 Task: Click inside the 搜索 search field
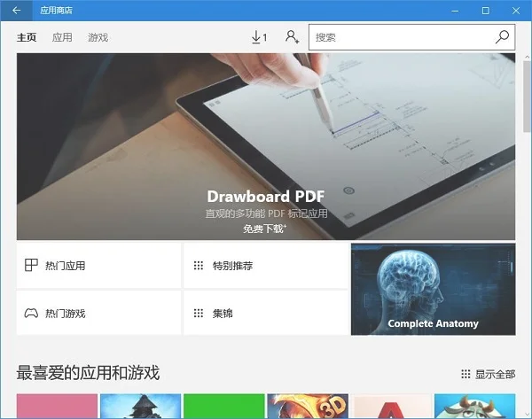[411, 37]
